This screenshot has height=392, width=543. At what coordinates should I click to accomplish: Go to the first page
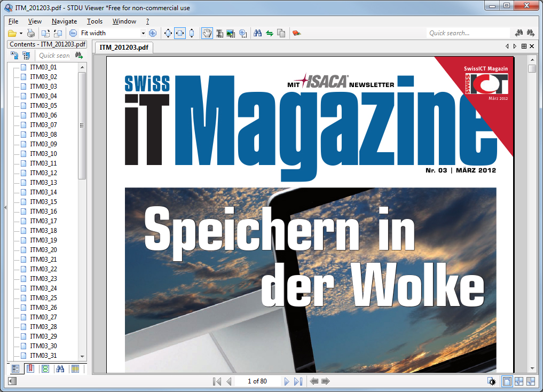217,381
